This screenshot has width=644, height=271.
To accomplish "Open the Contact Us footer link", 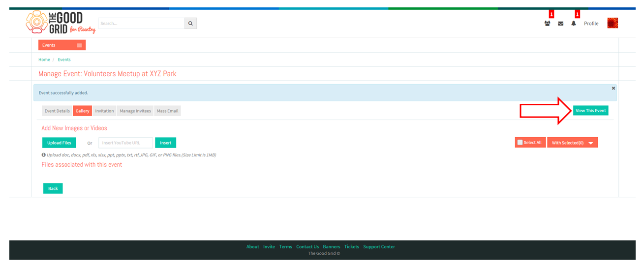I will click(x=307, y=247).
